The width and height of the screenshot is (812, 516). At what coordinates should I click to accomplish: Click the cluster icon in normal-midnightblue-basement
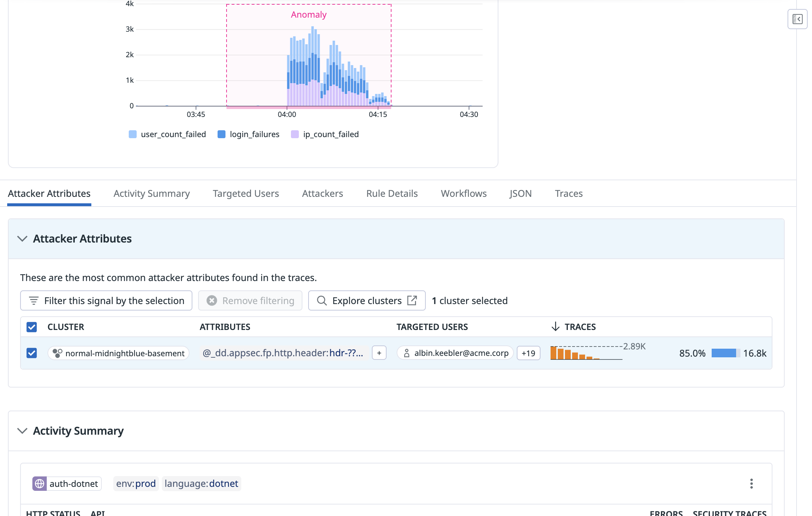pos(57,353)
